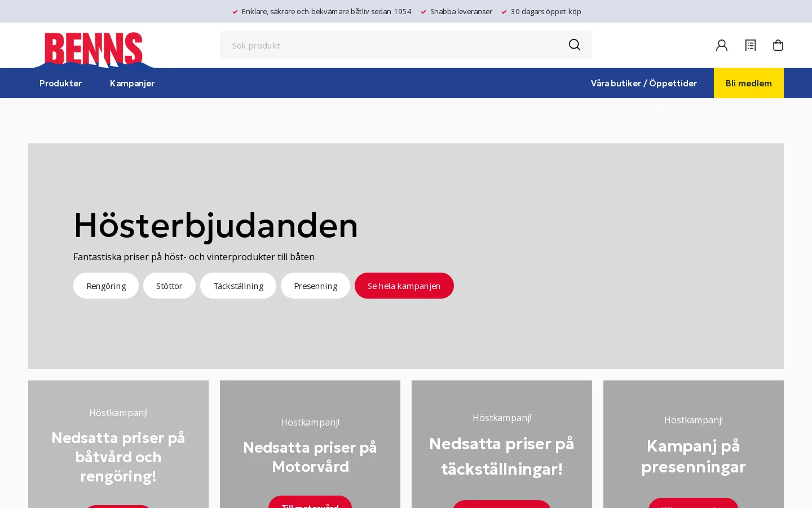Go to Våra butiker / Öppettider
Image resolution: width=812 pixels, height=508 pixels.
[x=644, y=83]
